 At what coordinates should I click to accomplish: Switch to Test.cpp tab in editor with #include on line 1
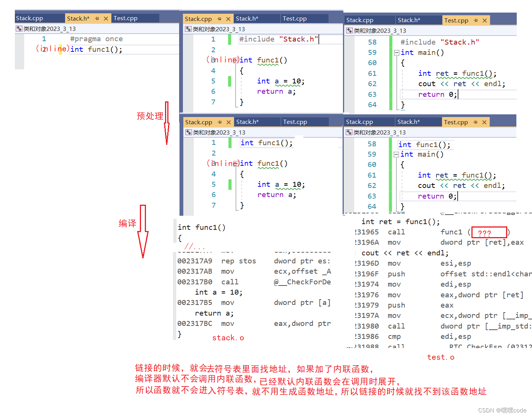point(295,18)
